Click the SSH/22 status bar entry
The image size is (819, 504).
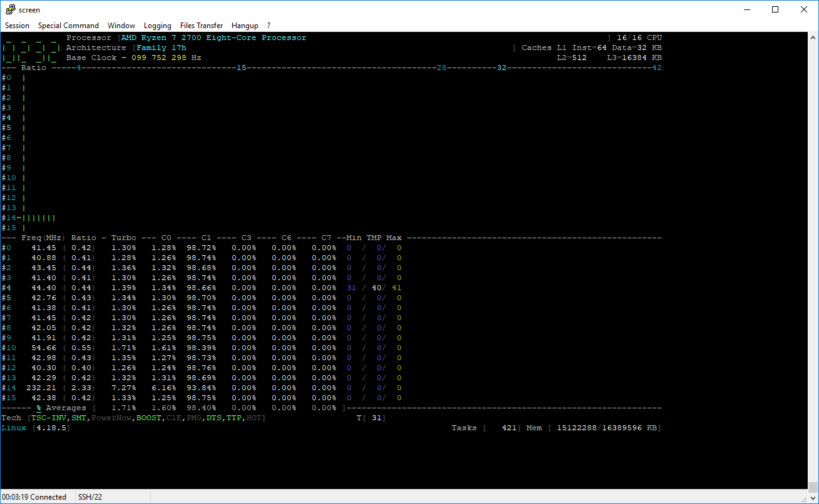tap(89, 497)
